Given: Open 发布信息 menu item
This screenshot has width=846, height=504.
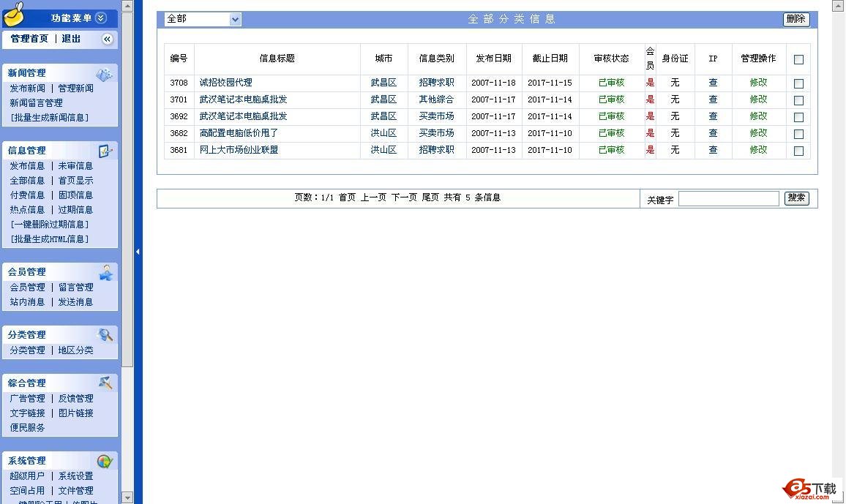Looking at the screenshot, I should pyautogui.click(x=27, y=165).
